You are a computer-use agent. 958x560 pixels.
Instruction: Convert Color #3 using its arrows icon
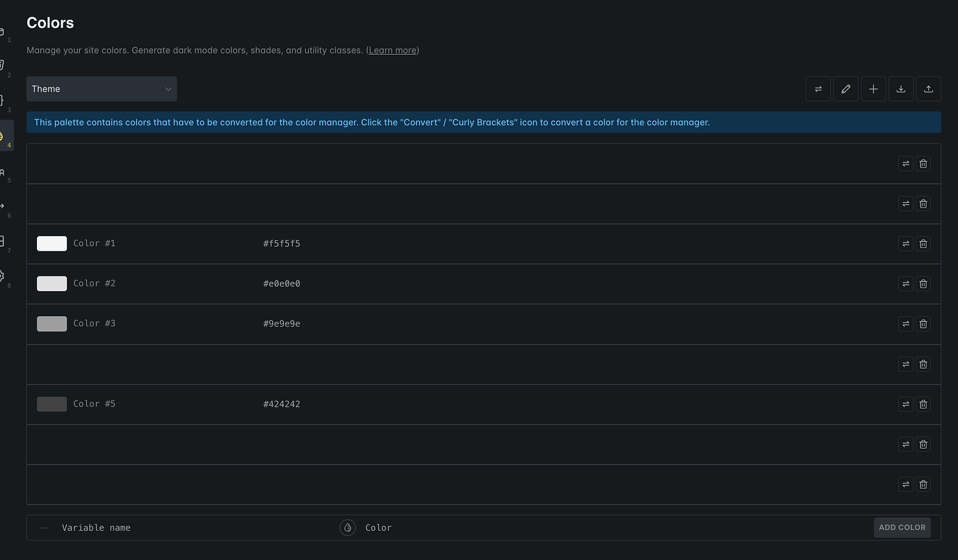point(905,324)
